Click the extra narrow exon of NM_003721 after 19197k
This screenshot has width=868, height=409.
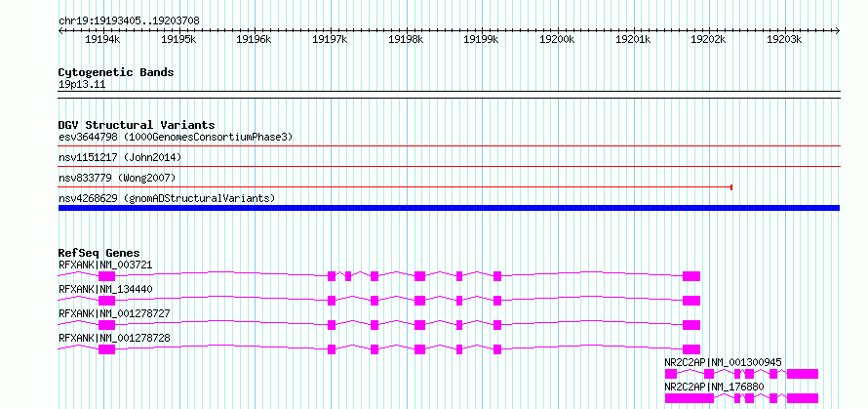348,276
